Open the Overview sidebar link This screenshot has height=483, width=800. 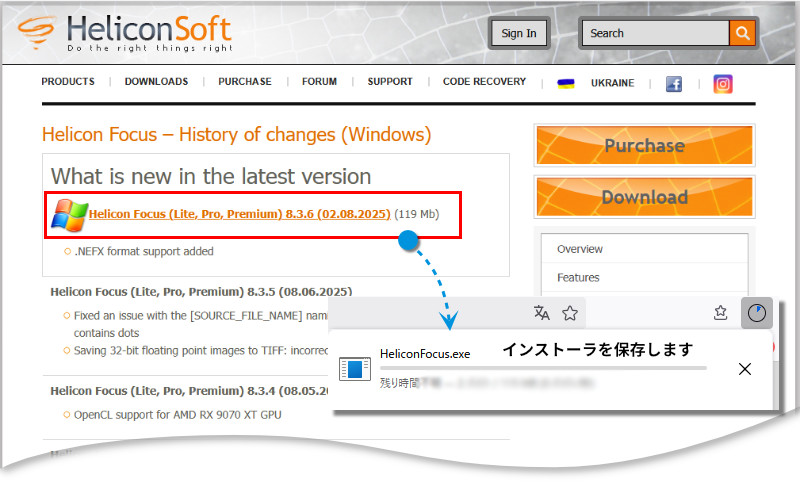(580, 249)
